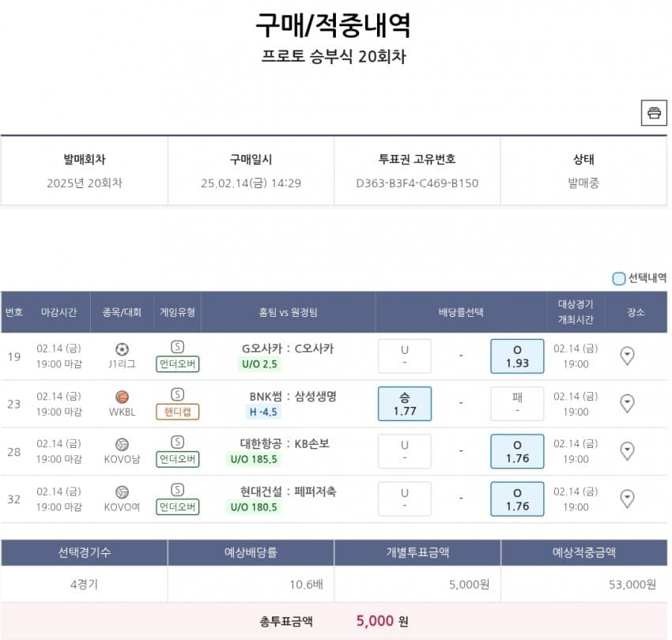Image resolution: width=672 pixels, height=640 pixels.
Task: Select O 1.93 odds for G오사카 match
Action: click(x=517, y=356)
